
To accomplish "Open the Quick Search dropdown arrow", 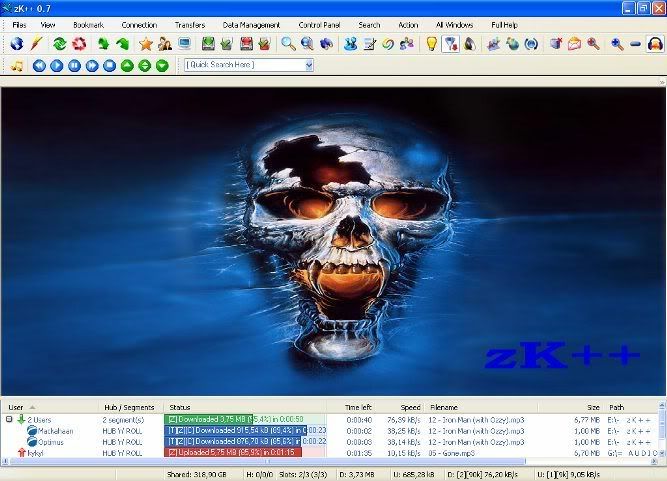I will pos(309,65).
